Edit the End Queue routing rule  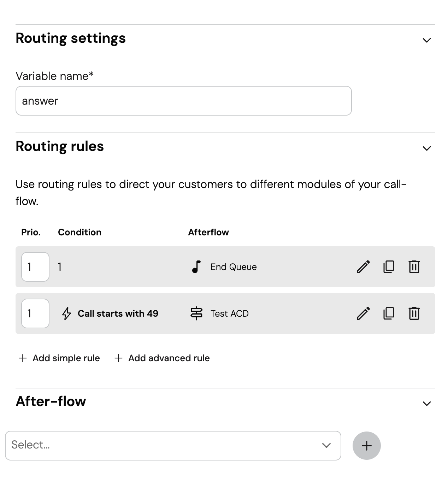pyautogui.click(x=363, y=267)
